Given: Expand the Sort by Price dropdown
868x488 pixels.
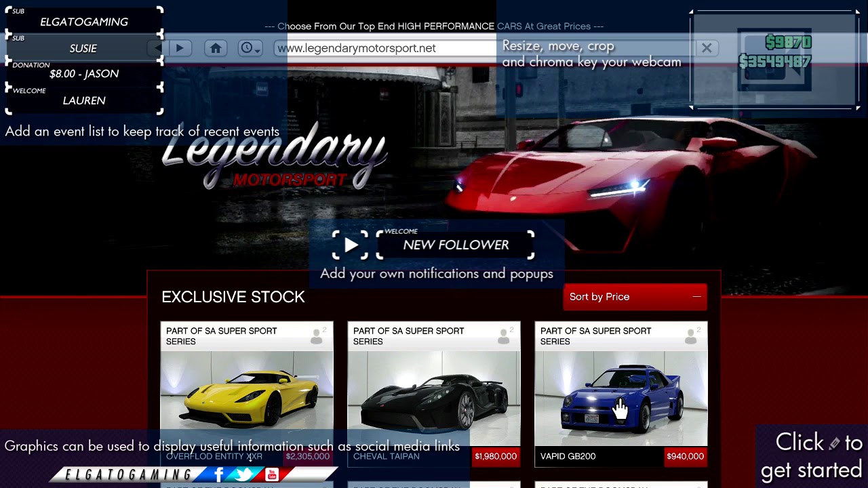Looking at the screenshot, I should [x=635, y=297].
